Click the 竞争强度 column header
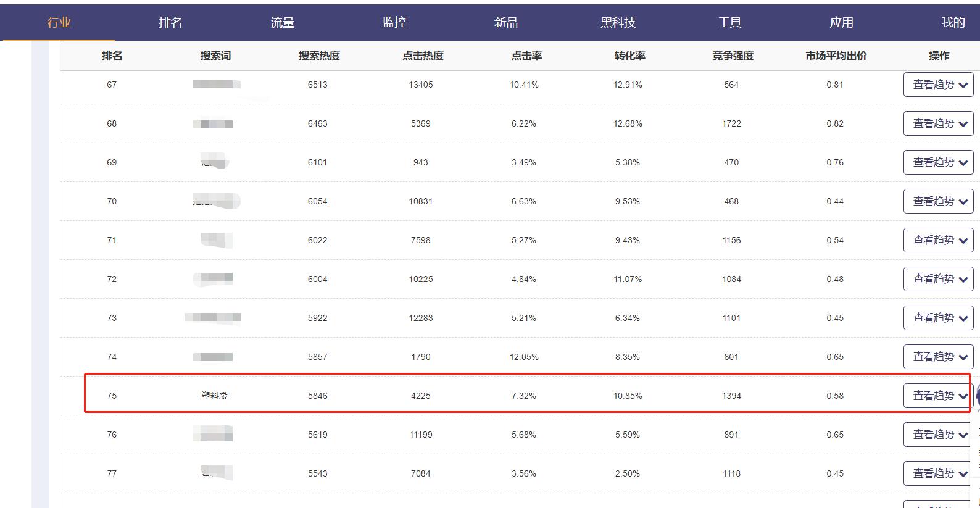Viewport: 980px width, 508px height. point(733,56)
